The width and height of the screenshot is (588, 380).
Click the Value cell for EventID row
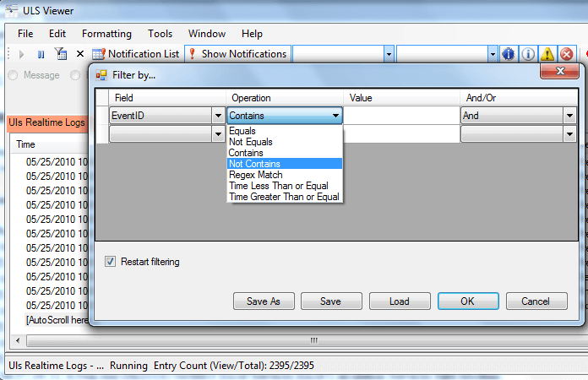(x=401, y=116)
